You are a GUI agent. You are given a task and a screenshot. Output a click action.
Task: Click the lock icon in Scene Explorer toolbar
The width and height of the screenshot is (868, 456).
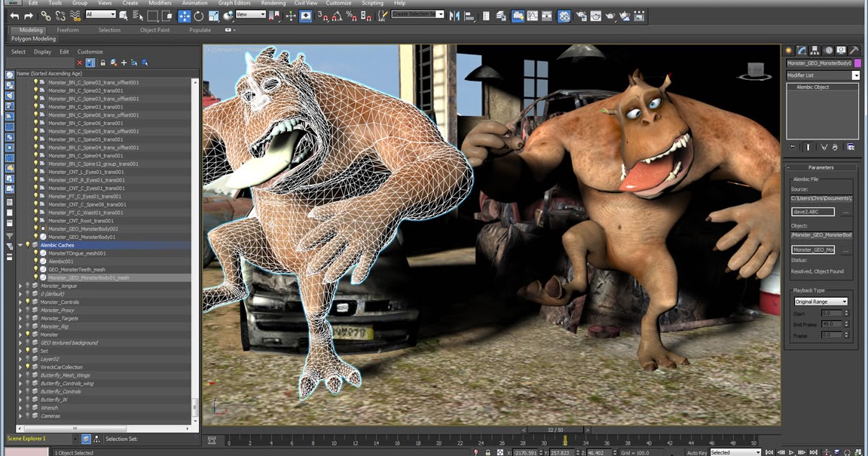pos(102,63)
